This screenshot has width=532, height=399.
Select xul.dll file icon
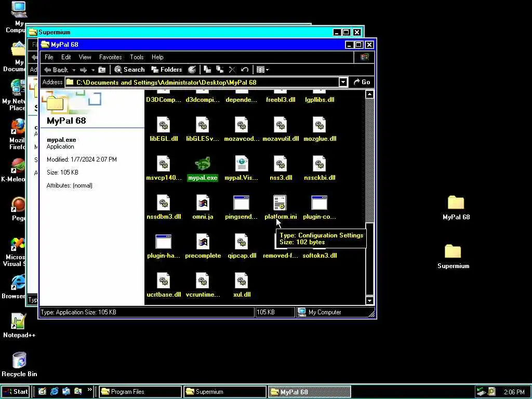[x=242, y=281]
